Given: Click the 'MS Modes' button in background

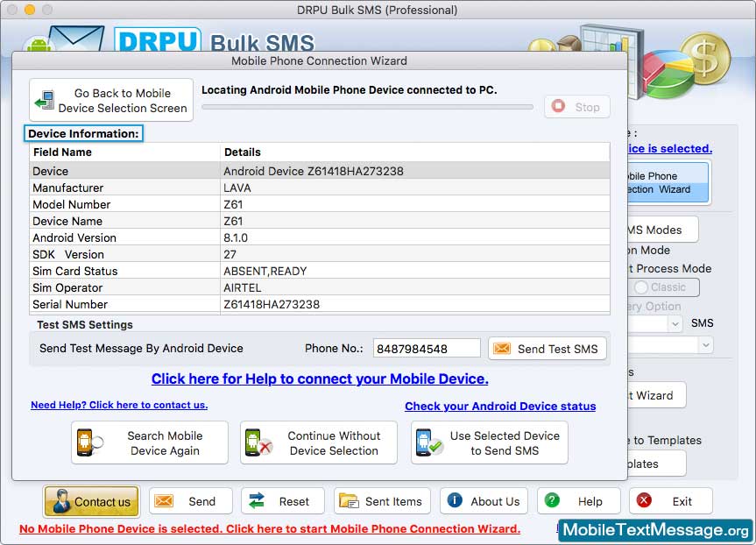Looking at the screenshot, I should click(663, 230).
